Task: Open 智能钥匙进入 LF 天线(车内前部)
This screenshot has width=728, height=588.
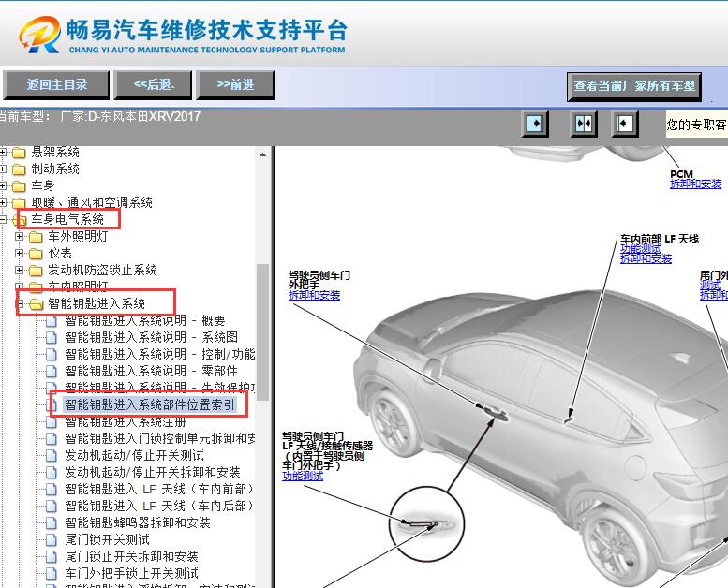Action: [159, 489]
